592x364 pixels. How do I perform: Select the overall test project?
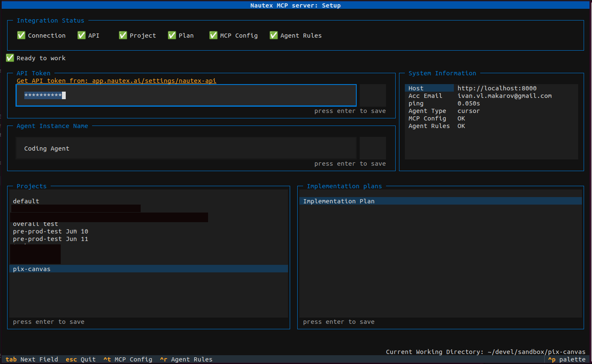tap(36, 224)
